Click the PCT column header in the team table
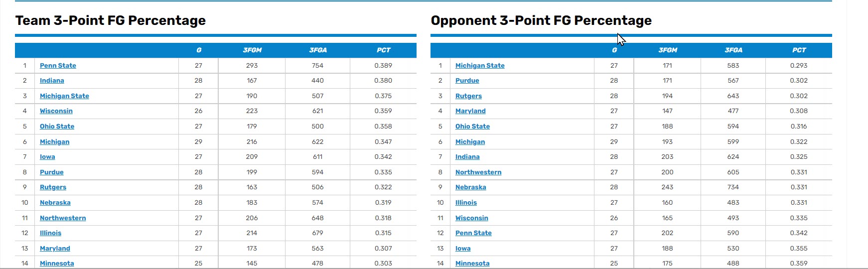The width and height of the screenshot is (868, 269). (383, 50)
